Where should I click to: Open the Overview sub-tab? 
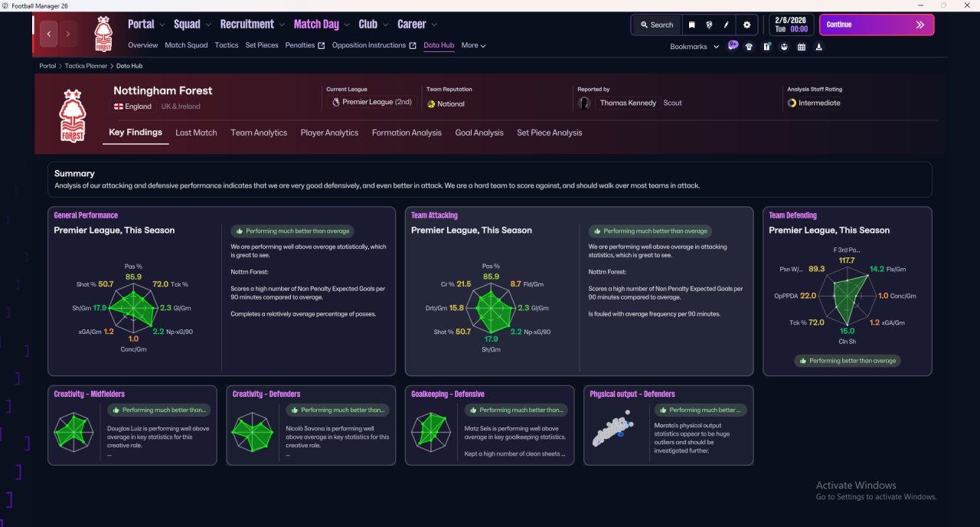point(143,45)
